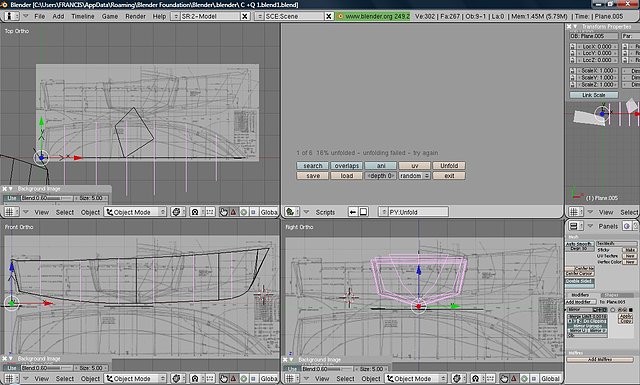Toggle the ani button in Unfold script

[381, 166]
